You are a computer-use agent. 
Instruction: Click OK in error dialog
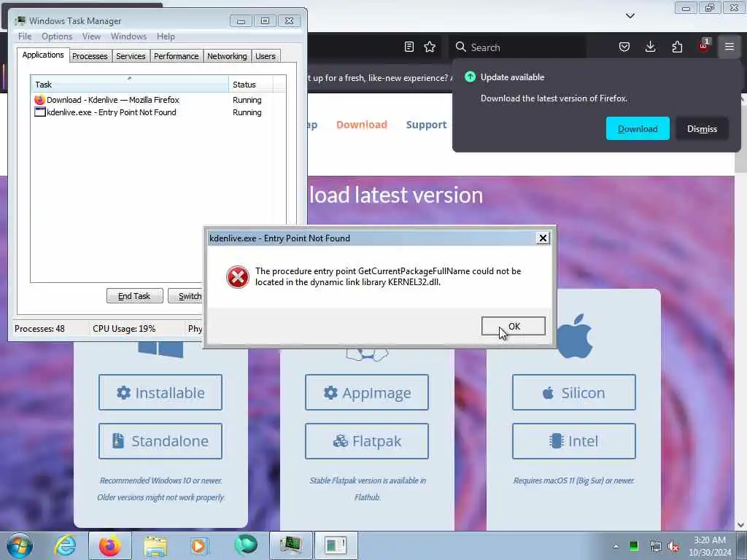pyautogui.click(x=514, y=326)
